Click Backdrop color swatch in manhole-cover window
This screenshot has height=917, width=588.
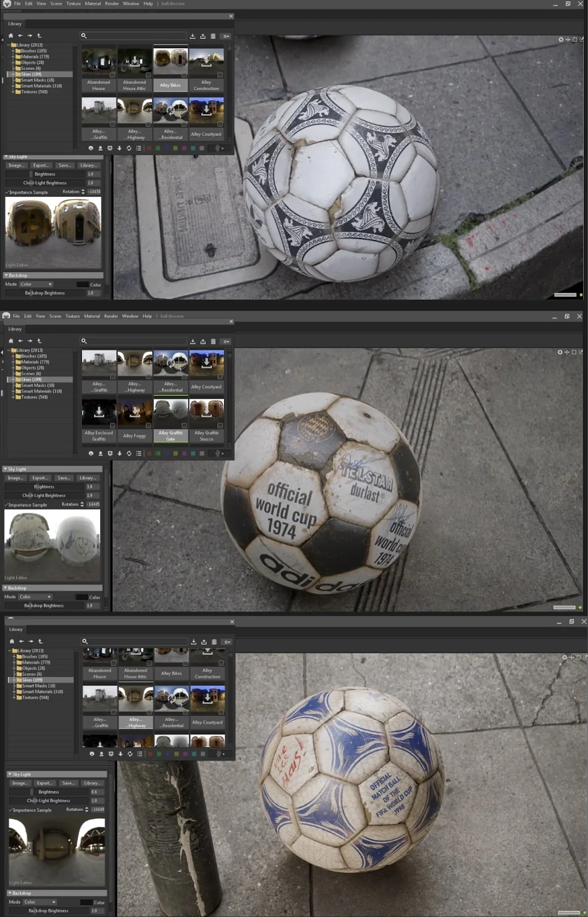click(x=83, y=284)
